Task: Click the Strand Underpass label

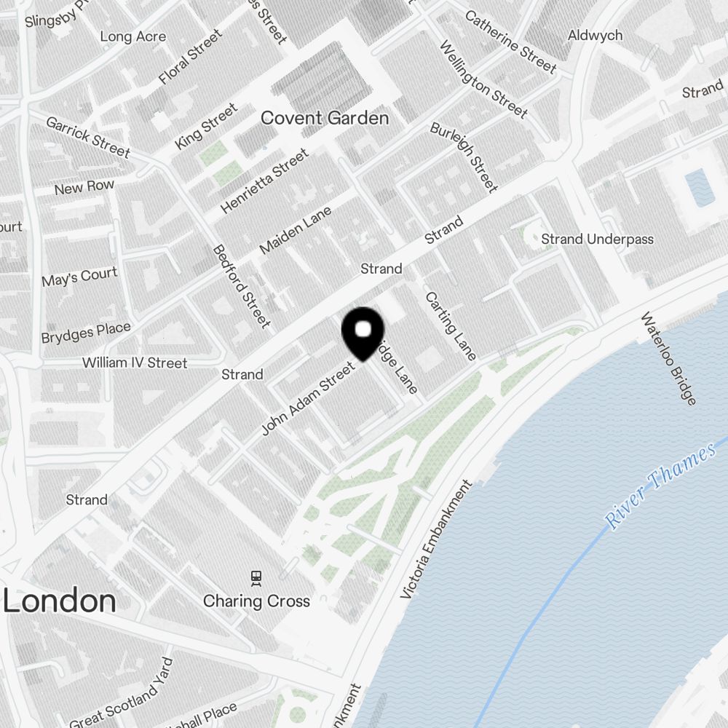Action: (x=597, y=239)
